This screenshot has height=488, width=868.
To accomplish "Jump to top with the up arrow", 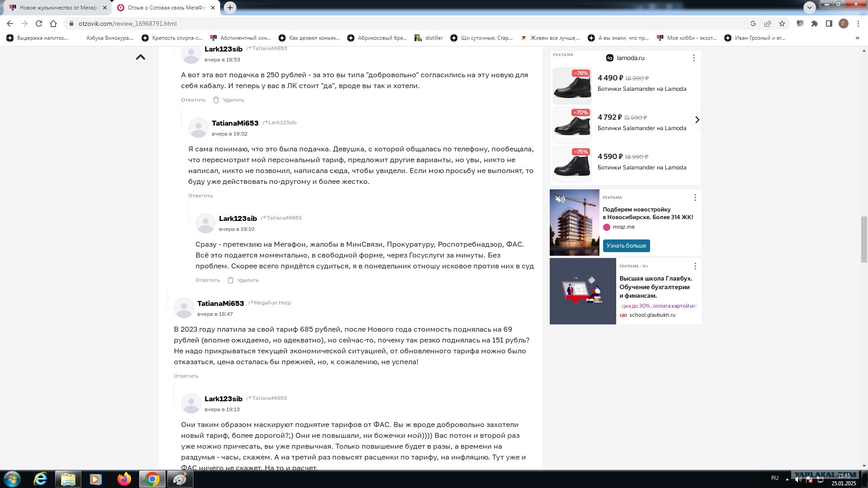I will pyautogui.click(x=141, y=57).
